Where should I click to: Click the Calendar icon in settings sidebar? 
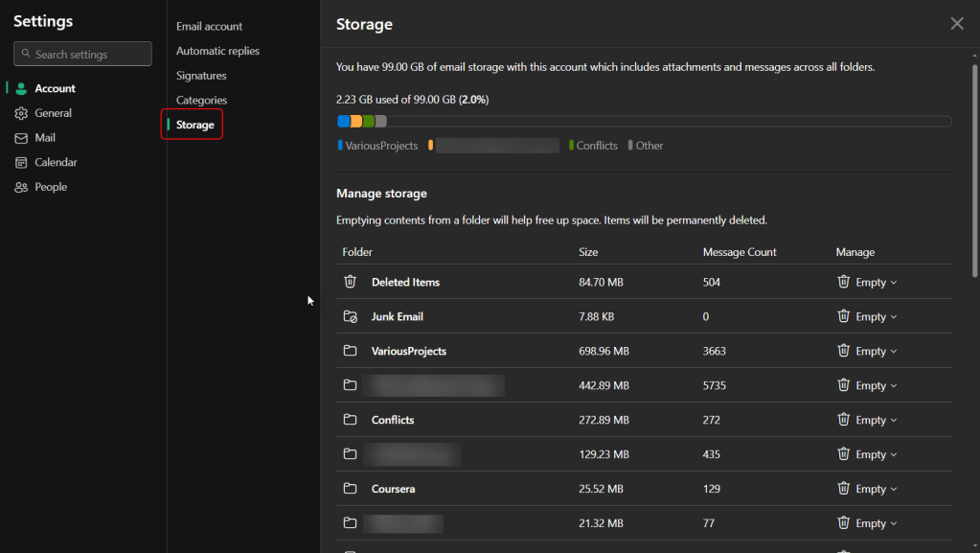[21, 163]
